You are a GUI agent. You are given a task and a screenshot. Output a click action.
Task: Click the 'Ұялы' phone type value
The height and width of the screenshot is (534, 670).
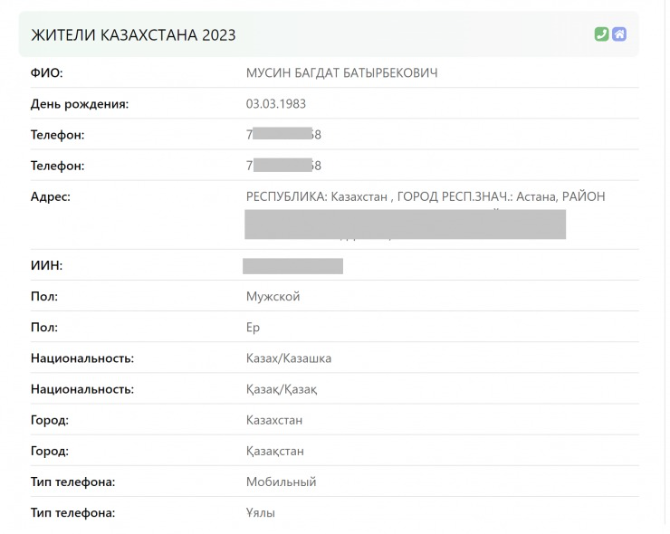click(260, 513)
